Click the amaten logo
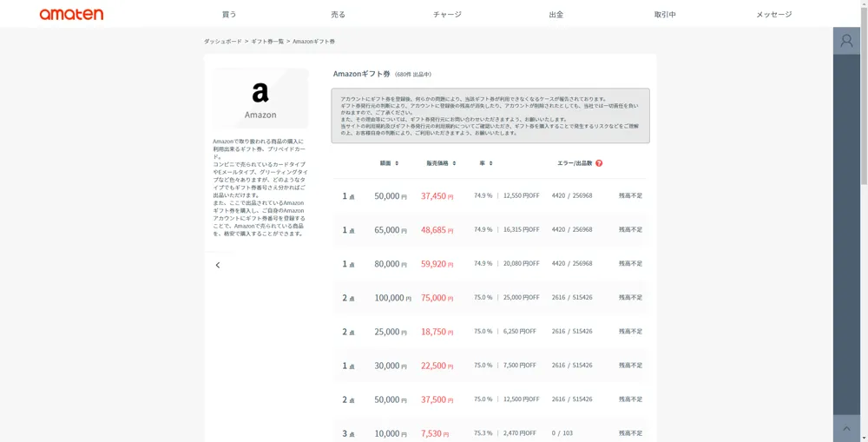 click(71, 15)
